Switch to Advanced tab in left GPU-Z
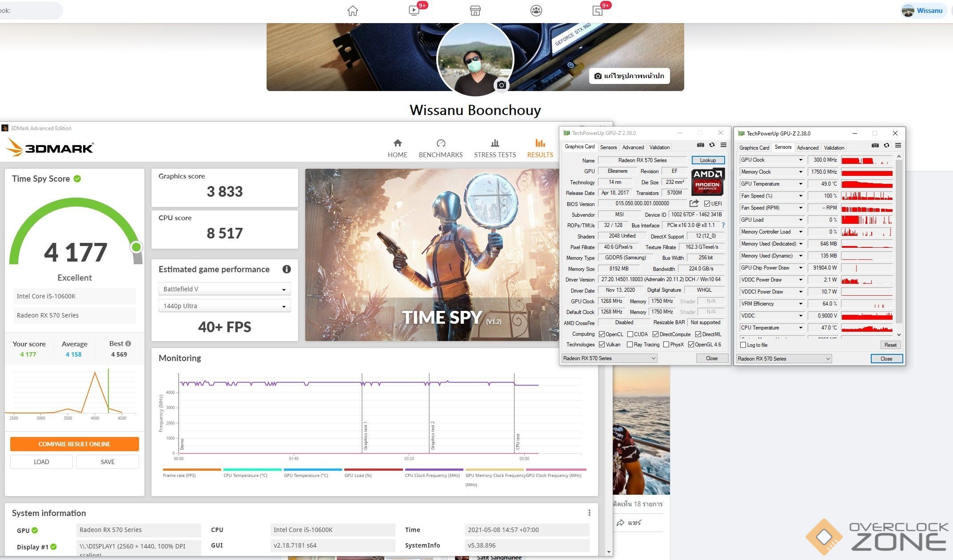This screenshot has width=953, height=560. tap(633, 147)
